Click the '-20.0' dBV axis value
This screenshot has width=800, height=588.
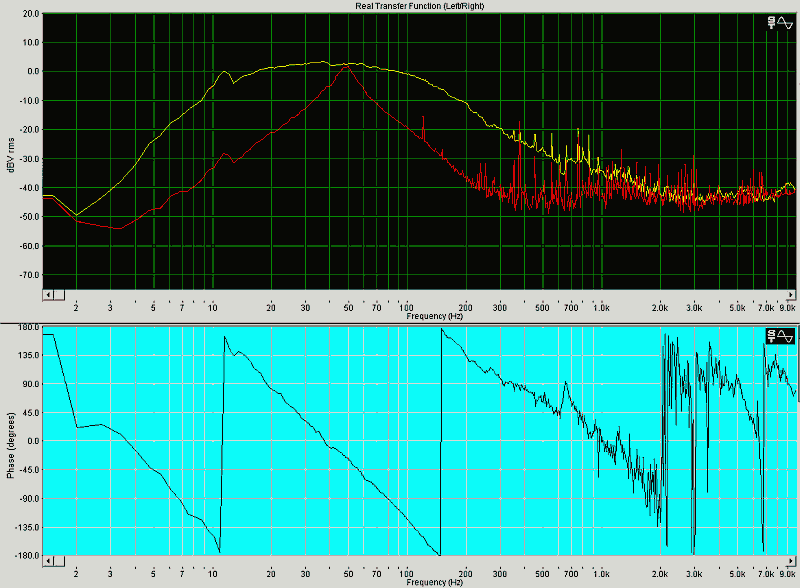pyautogui.click(x=30, y=130)
